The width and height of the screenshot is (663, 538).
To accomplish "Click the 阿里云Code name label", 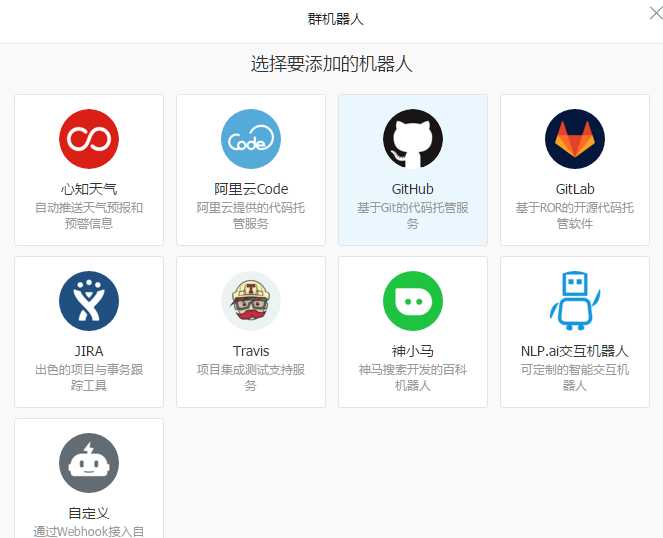I will click(251, 189).
